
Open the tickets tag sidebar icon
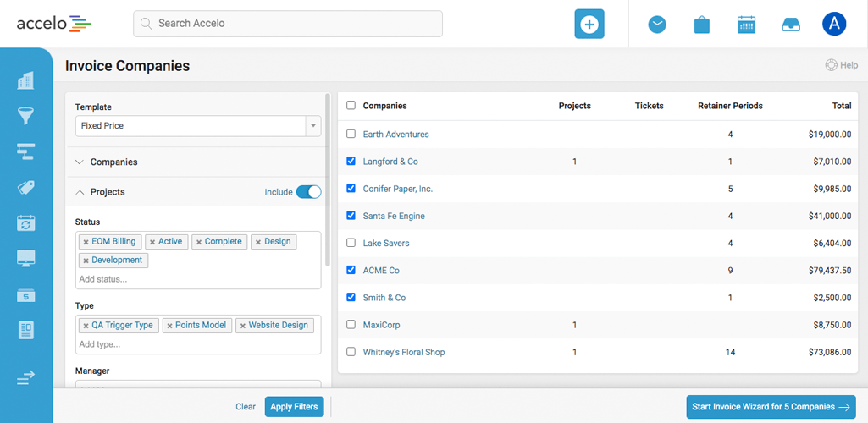coord(25,188)
